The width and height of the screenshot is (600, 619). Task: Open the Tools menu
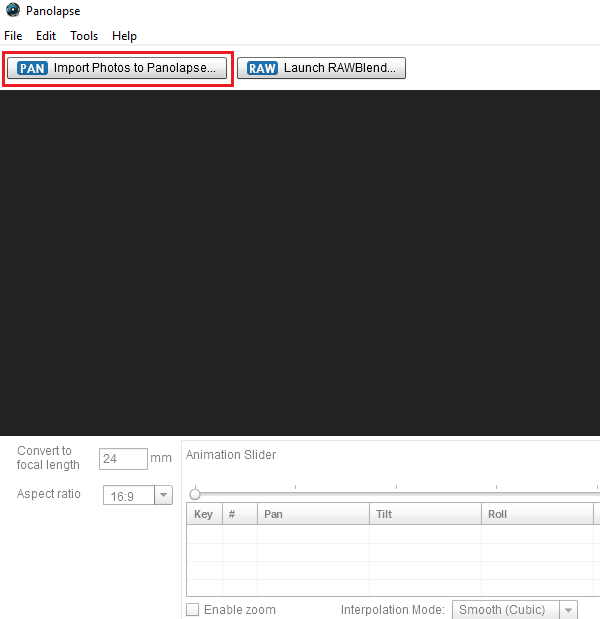[x=84, y=36]
